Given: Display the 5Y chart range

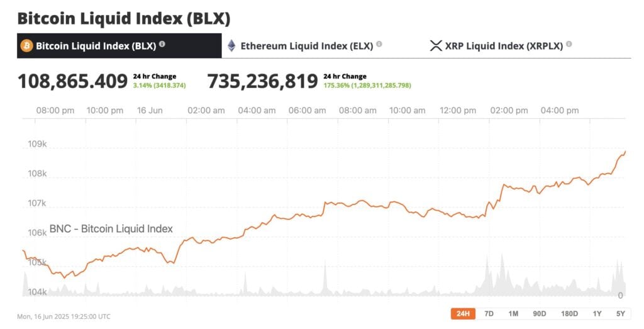Looking at the screenshot, I should click(x=620, y=314).
